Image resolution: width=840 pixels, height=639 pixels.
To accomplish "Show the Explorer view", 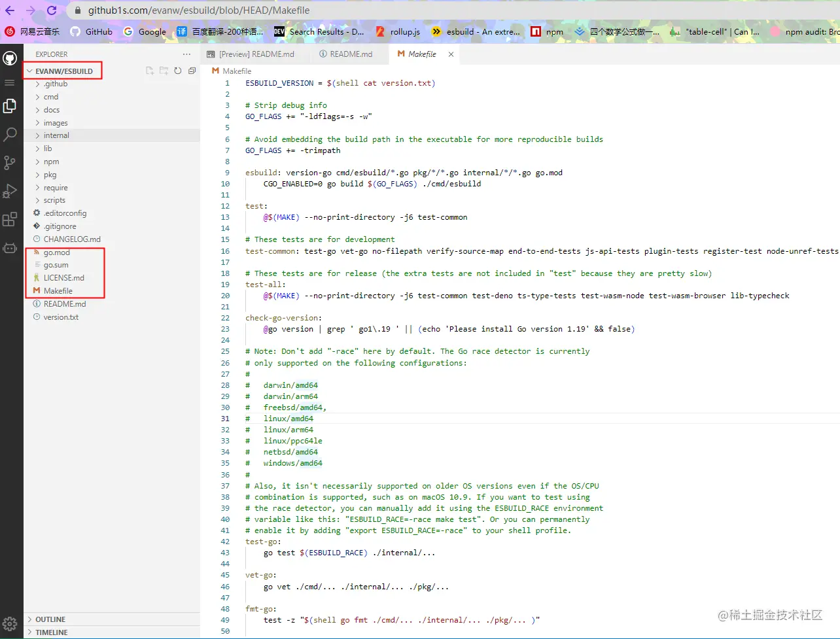I will [10, 105].
